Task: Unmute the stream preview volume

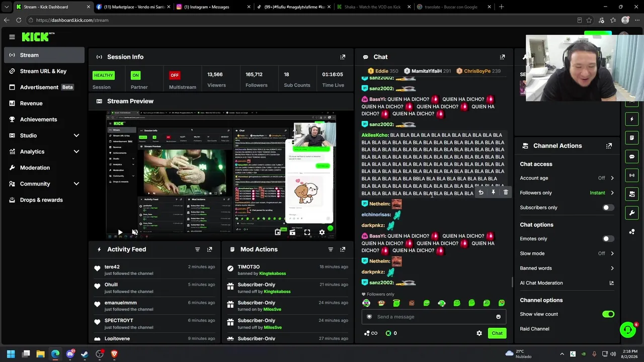Action: coord(135,232)
